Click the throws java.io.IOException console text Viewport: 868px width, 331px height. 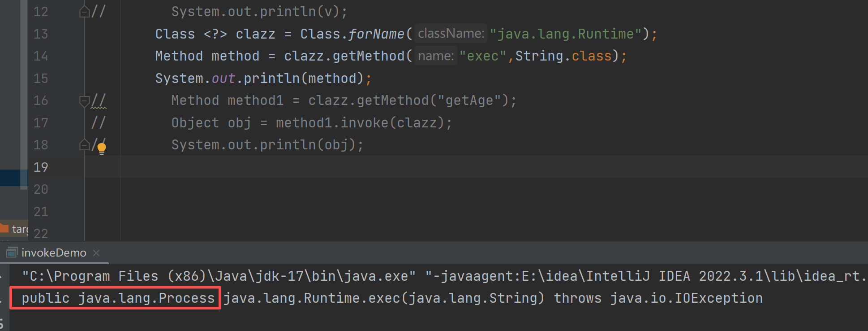[x=658, y=298]
